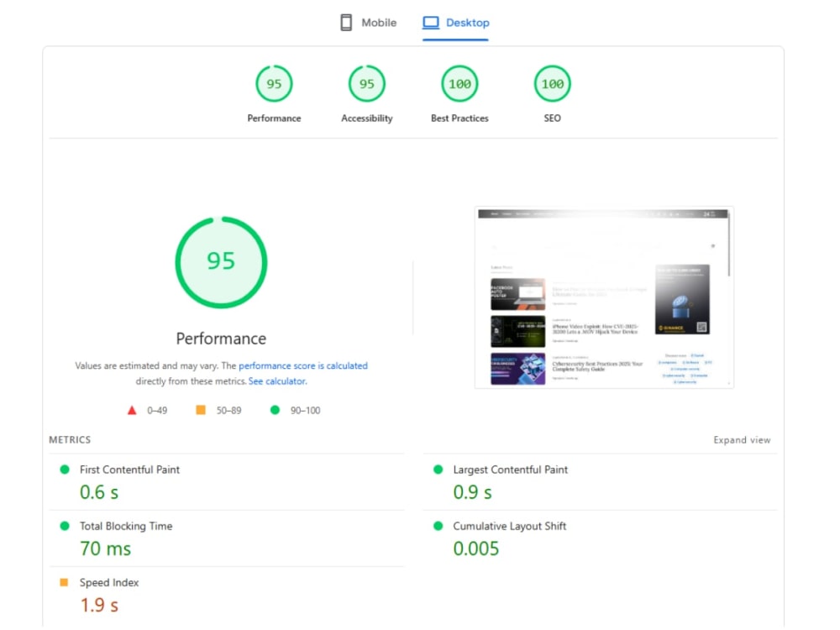Click the 90–100 legend text
Screen dimensions: 840x630
click(x=306, y=411)
